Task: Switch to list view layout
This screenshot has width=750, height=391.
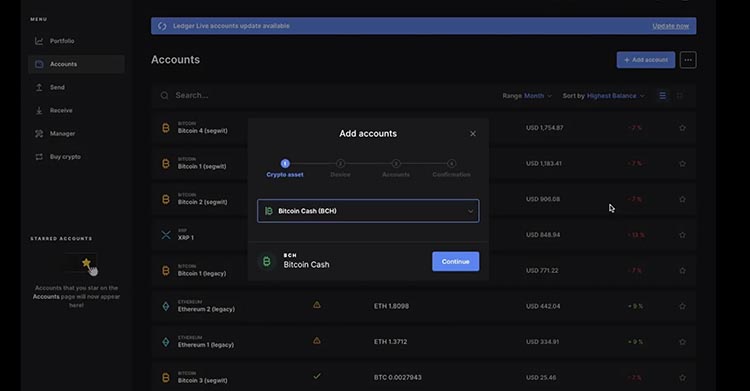Action: (x=662, y=96)
